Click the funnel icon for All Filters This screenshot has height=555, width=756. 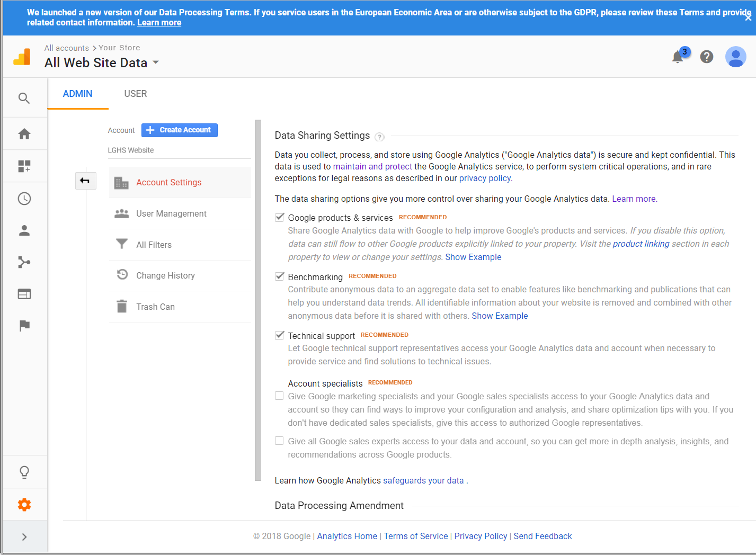click(x=122, y=244)
